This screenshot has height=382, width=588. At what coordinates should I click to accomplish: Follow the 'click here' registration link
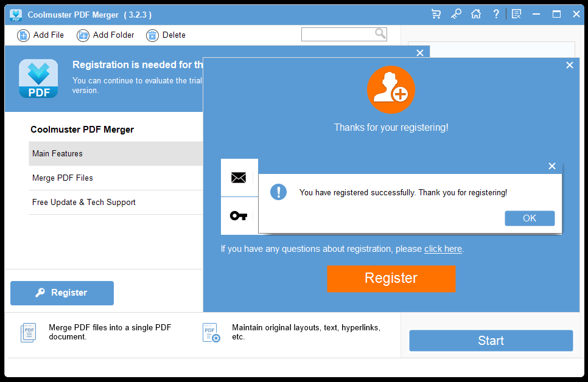[443, 249]
